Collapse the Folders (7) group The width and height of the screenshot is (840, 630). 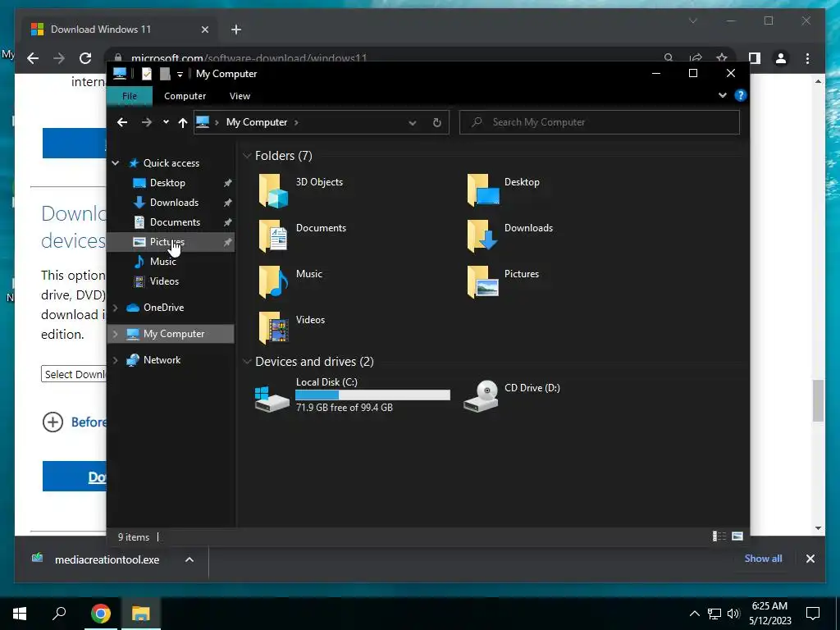coord(247,156)
